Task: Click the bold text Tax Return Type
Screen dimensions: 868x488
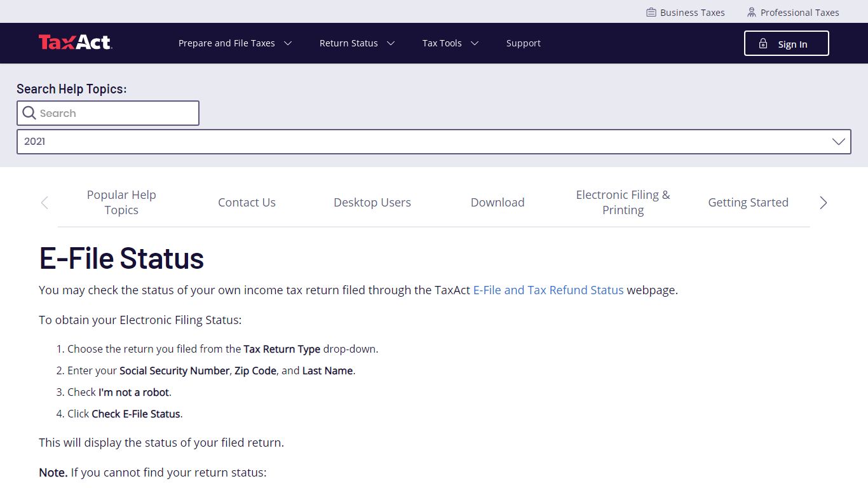Action: point(282,349)
